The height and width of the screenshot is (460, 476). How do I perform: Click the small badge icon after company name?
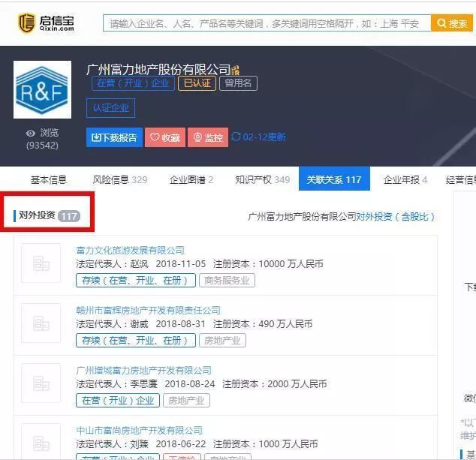pyautogui.click(x=236, y=71)
